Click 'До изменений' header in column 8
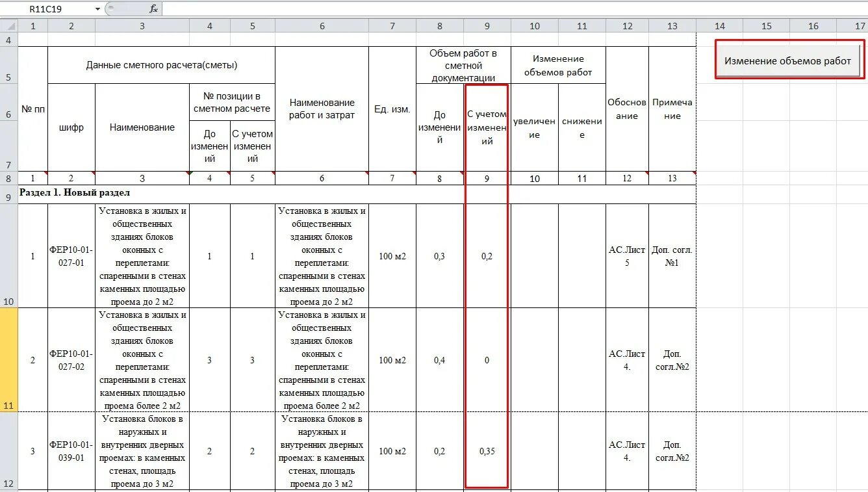The width and height of the screenshot is (868, 492). pyautogui.click(x=440, y=128)
